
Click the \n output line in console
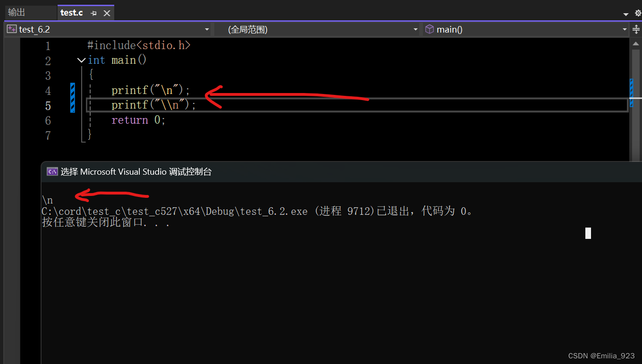point(47,200)
